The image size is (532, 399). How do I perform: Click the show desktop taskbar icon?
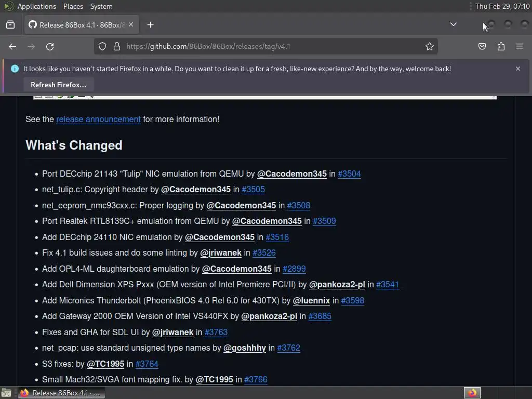point(6,393)
